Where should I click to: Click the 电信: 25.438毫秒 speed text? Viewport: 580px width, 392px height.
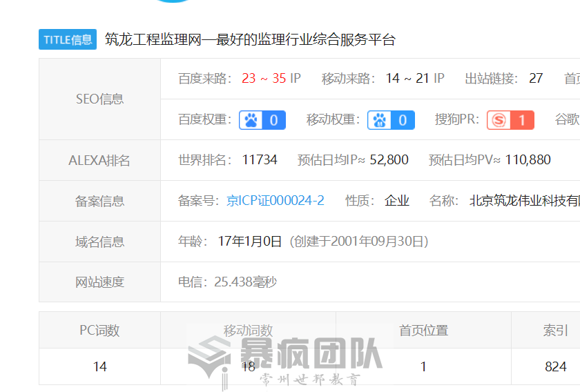pyautogui.click(x=227, y=282)
